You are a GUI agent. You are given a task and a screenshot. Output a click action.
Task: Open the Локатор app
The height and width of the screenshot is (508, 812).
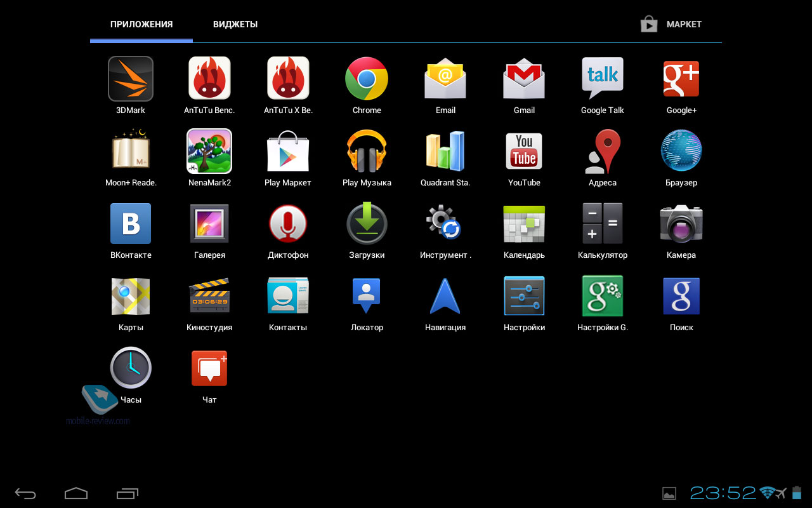(x=367, y=296)
